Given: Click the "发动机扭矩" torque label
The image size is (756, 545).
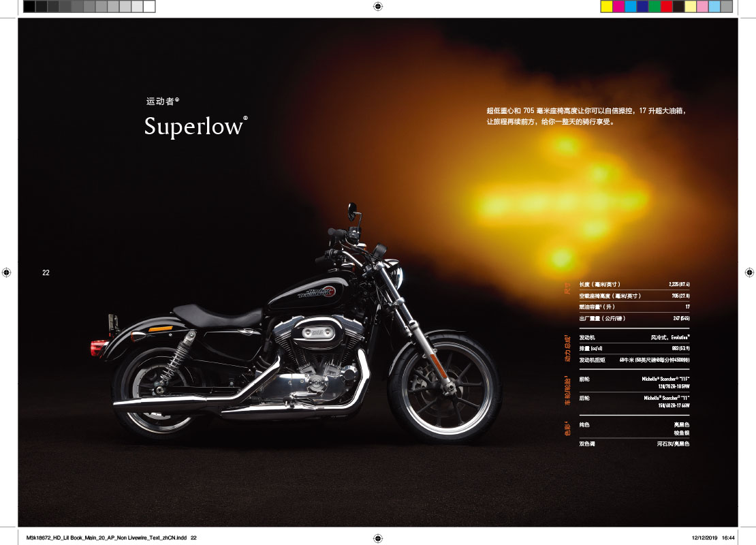Looking at the screenshot, I should click(592, 360).
